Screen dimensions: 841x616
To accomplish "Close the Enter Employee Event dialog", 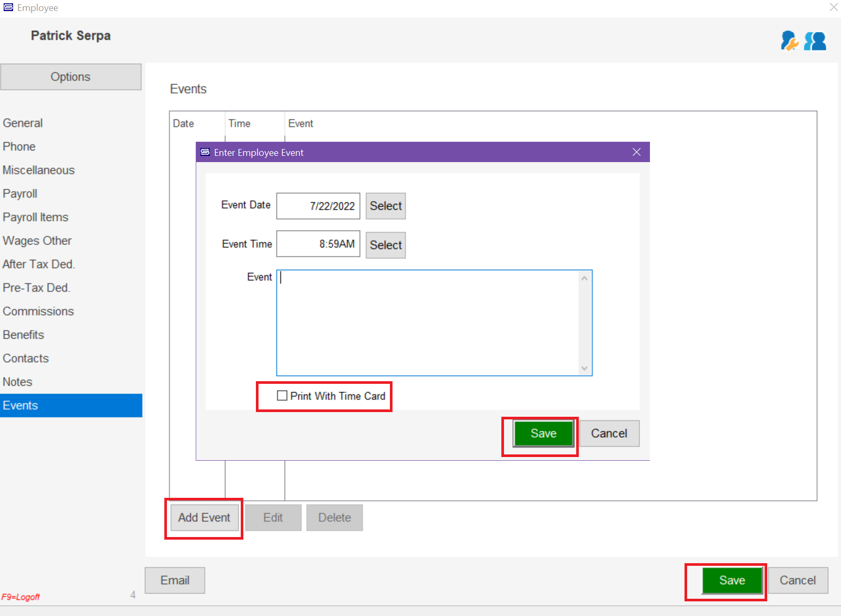I will point(636,152).
